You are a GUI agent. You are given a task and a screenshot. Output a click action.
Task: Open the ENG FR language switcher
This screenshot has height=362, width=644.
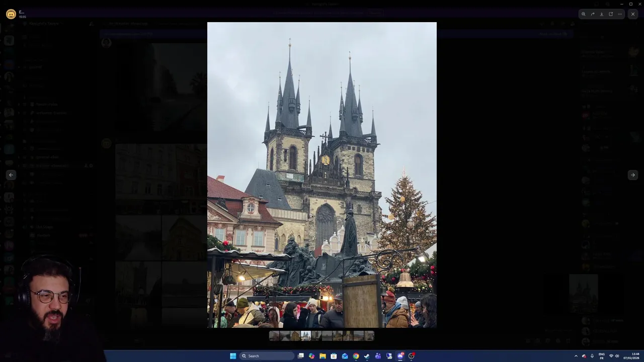coord(602,356)
